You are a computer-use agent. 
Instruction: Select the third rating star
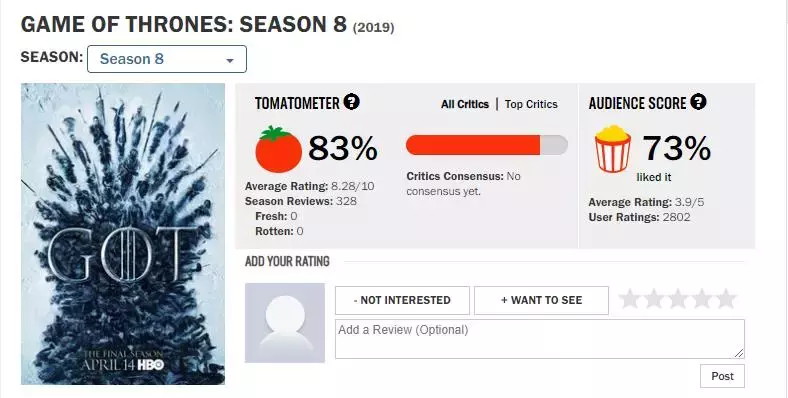coord(677,299)
